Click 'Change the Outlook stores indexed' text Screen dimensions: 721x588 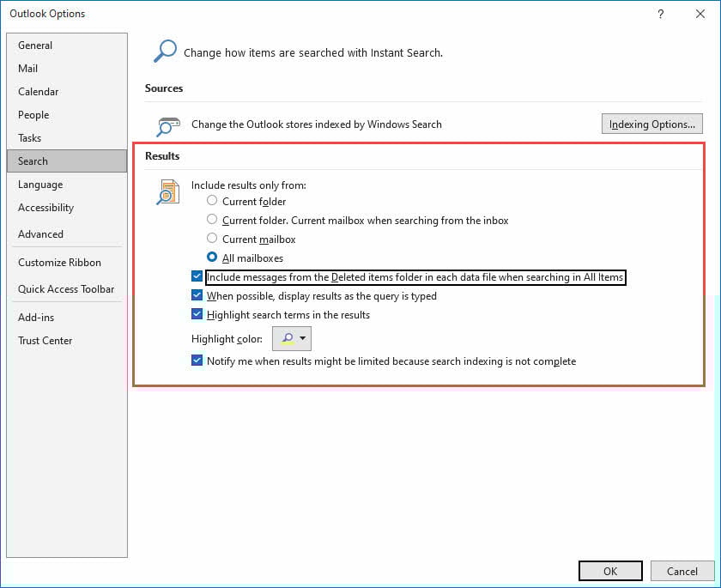(x=317, y=124)
